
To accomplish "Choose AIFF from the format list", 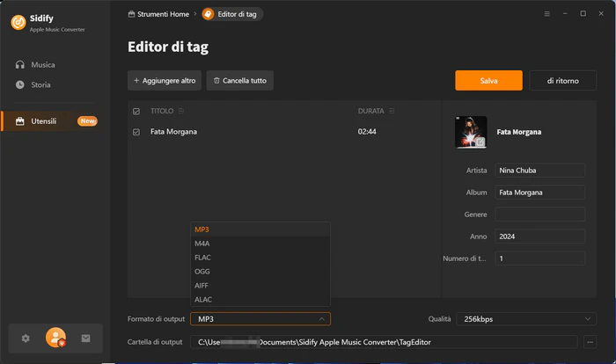I will (260, 286).
